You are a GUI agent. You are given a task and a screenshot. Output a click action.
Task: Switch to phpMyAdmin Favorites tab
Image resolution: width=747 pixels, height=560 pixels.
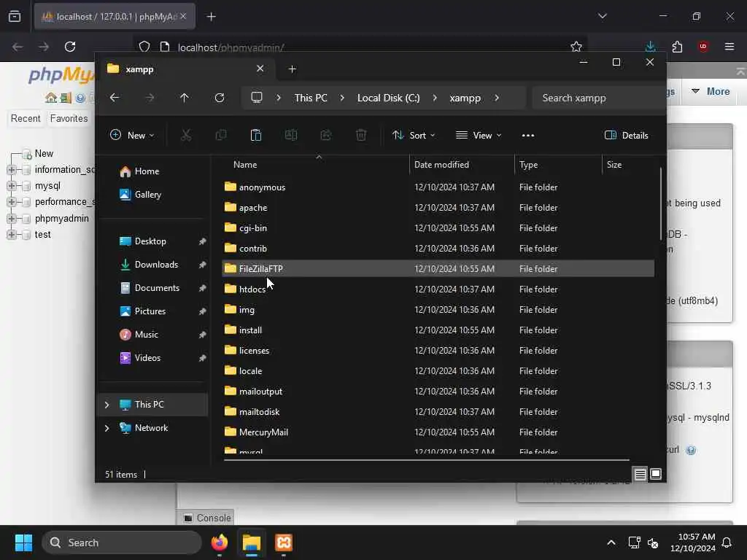[x=69, y=118]
